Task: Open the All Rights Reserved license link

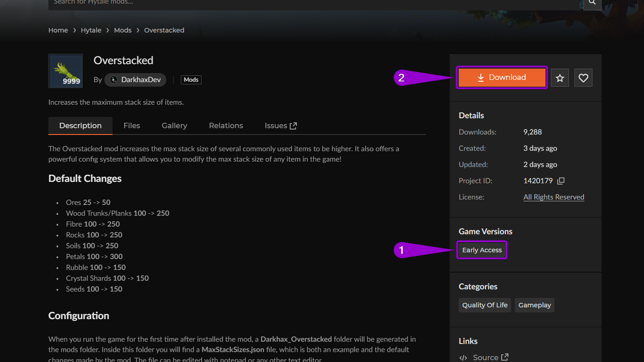Action: coord(553,196)
